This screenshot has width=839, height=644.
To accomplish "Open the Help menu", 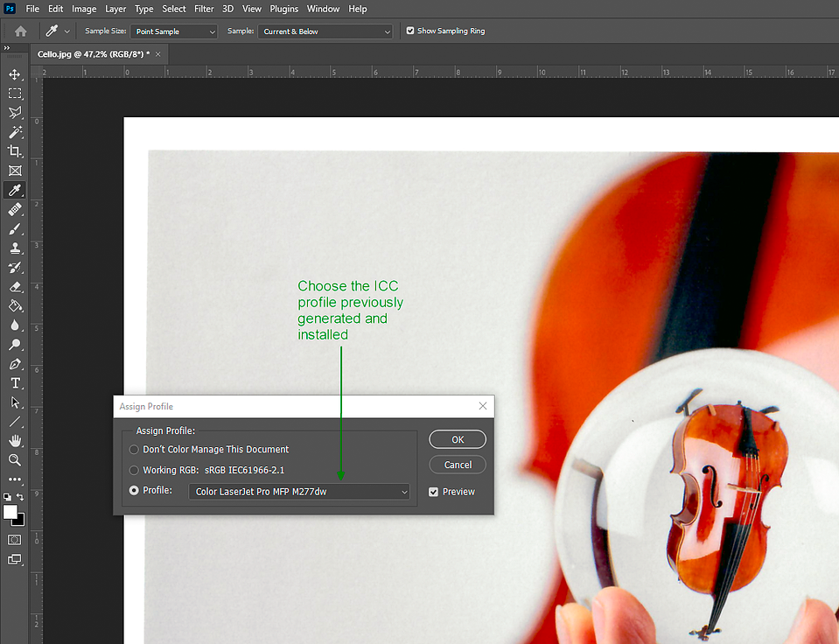I will 358,9.
